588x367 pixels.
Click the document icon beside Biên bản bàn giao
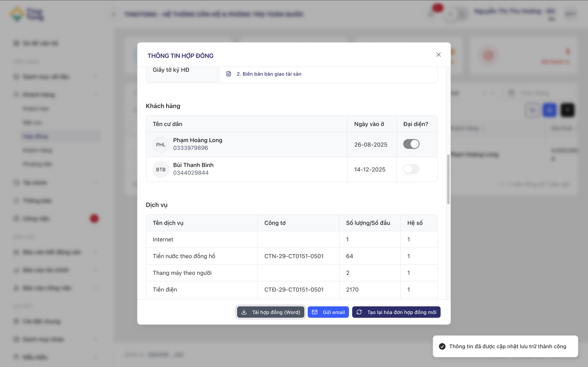(228, 74)
